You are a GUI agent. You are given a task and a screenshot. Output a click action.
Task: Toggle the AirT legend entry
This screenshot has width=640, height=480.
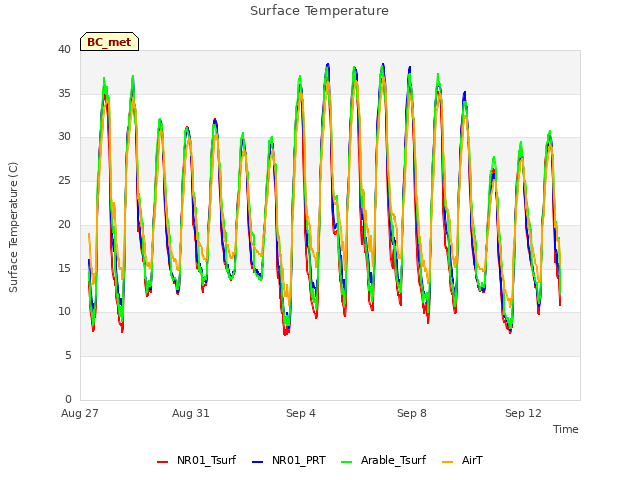(x=462, y=460)
